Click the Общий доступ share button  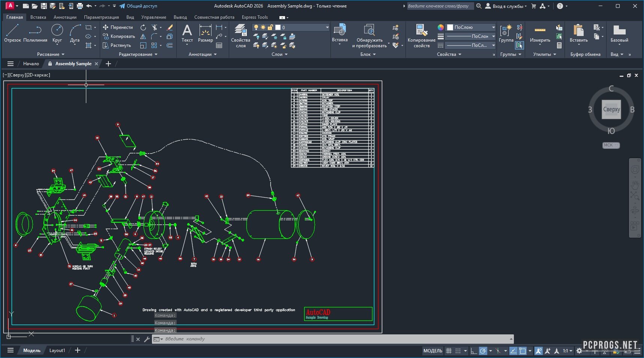[x=138, y=6]
